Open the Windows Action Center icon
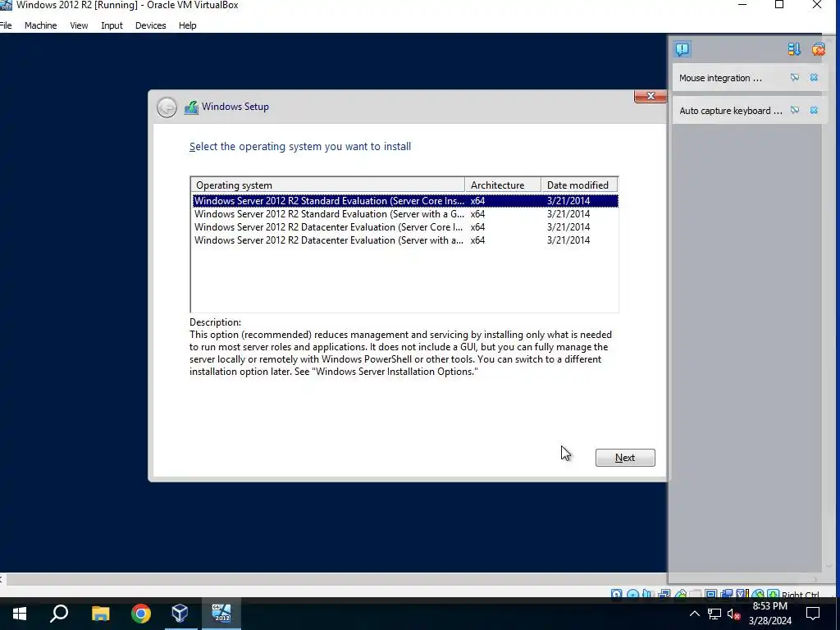The height and width of the screenshot is (630, 840). (x=813, y=614)
